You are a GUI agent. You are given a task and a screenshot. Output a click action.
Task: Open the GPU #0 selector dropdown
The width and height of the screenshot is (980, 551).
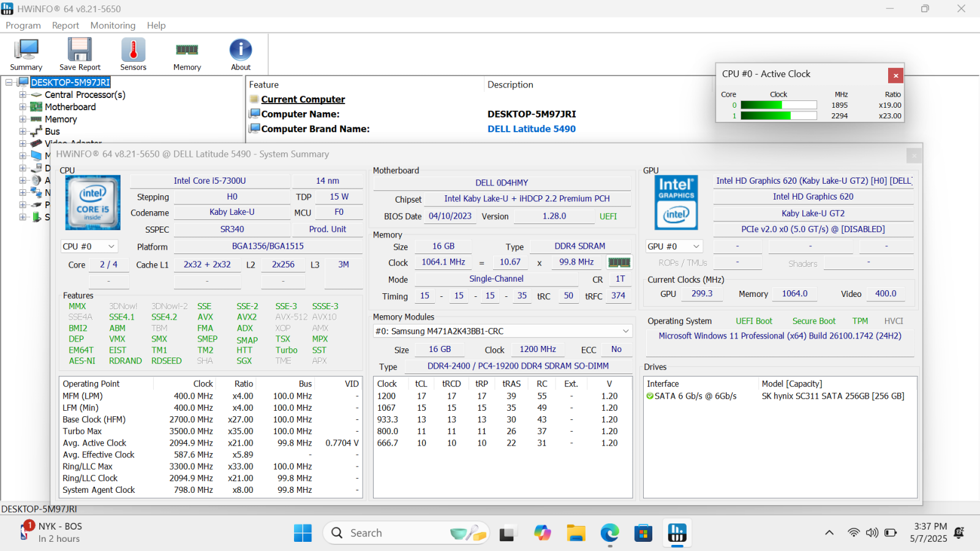tap(674, 246)
